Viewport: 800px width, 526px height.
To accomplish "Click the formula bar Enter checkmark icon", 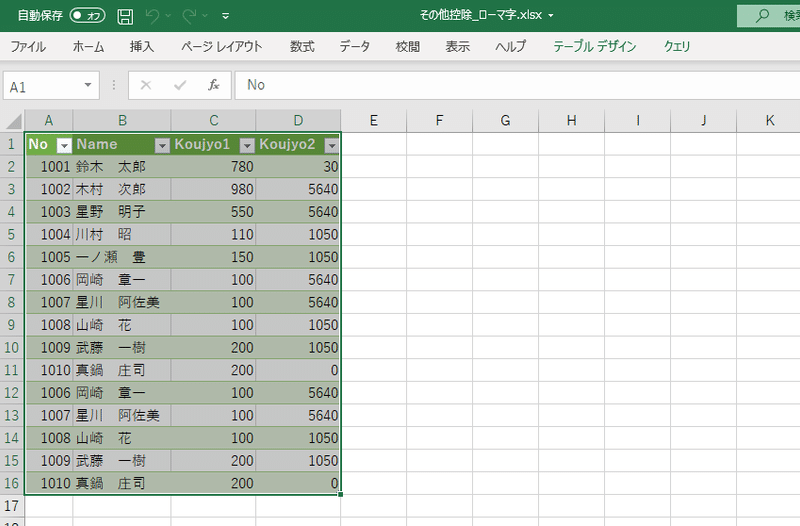I will tap(180, 85).
